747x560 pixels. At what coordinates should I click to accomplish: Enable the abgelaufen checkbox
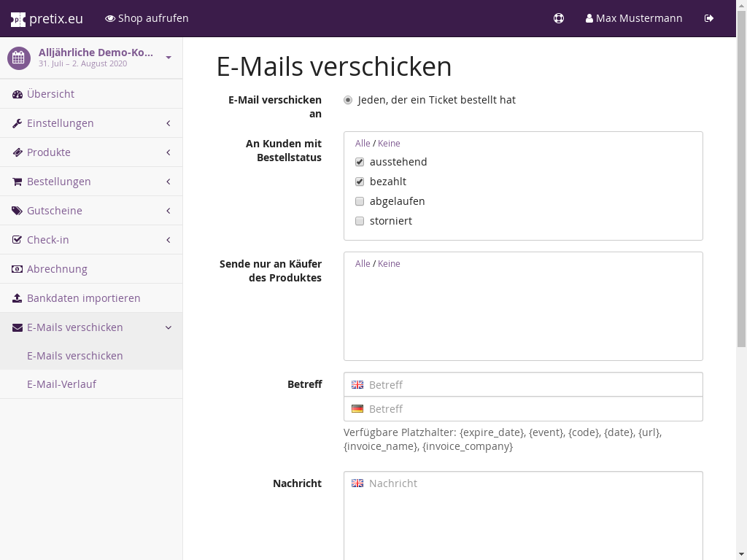point(360,201)
